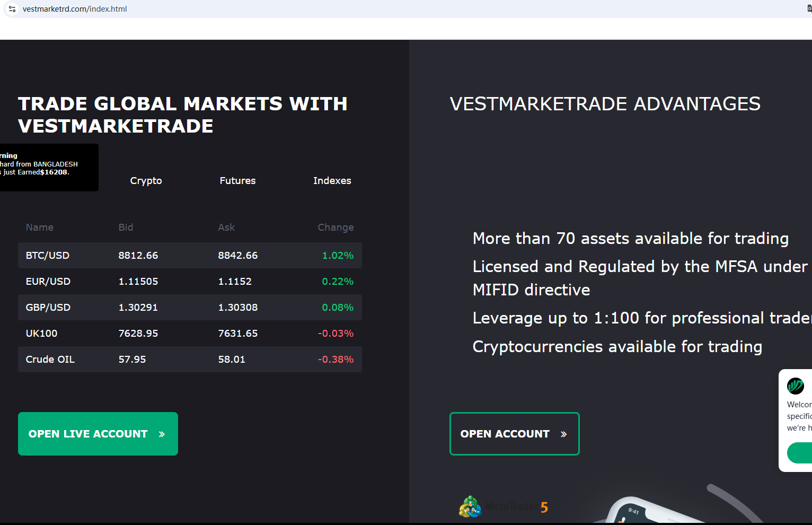Click the green button in chat popup

800,453
